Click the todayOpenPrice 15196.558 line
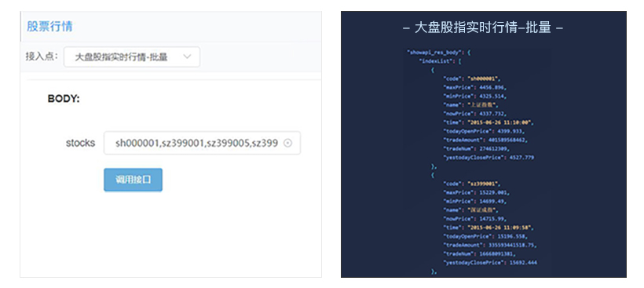 tap(485, 236)
